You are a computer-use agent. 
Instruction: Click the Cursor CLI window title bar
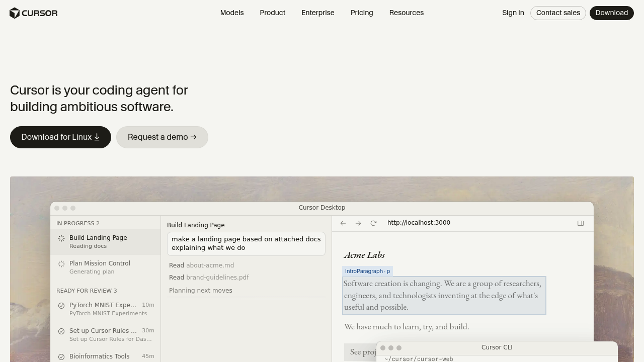pos(497,347)
